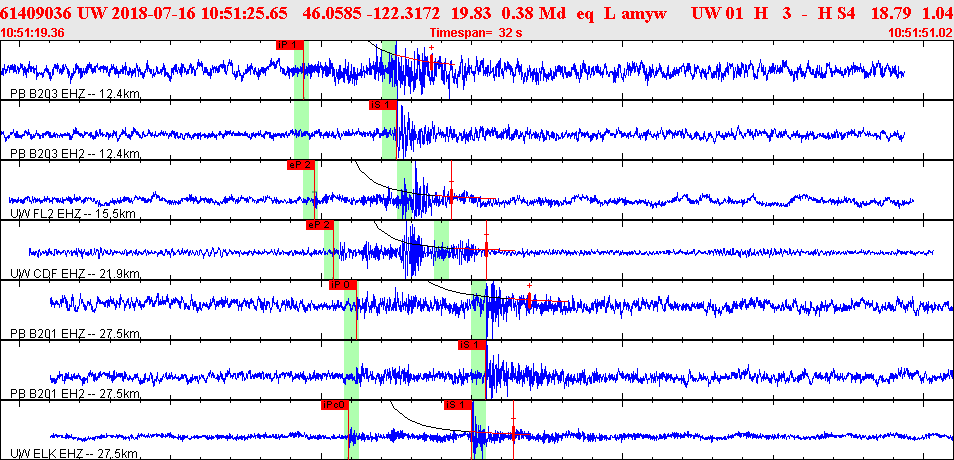Image resolution: width=954 pixels, height=460 pixels.
Task: Click the red coda end marker on PB B201 EHZ
Action: pos(529,299)
